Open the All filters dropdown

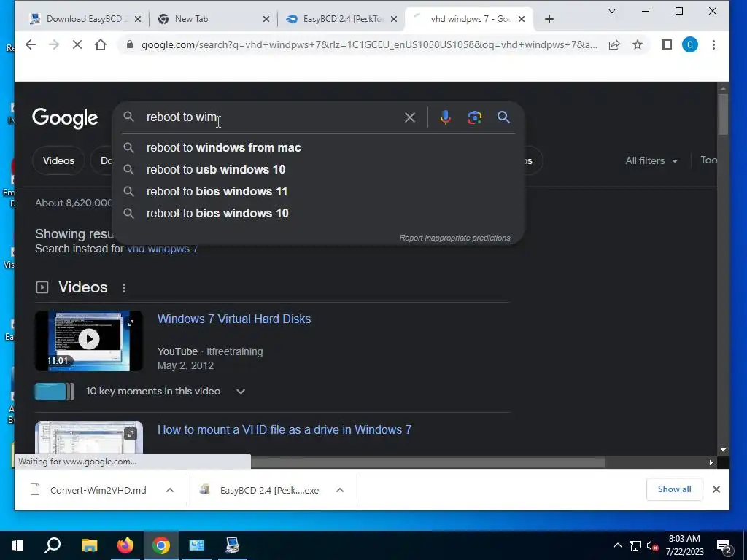click(x=651, y=160)
